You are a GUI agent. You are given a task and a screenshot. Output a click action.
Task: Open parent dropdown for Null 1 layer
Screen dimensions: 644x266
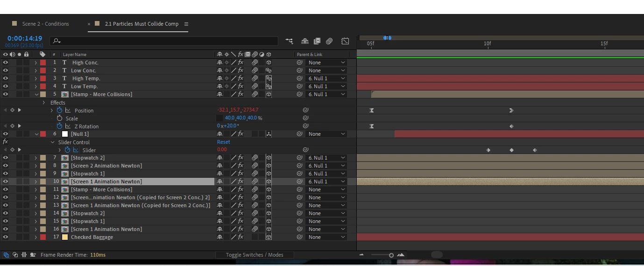coord(326,134)
